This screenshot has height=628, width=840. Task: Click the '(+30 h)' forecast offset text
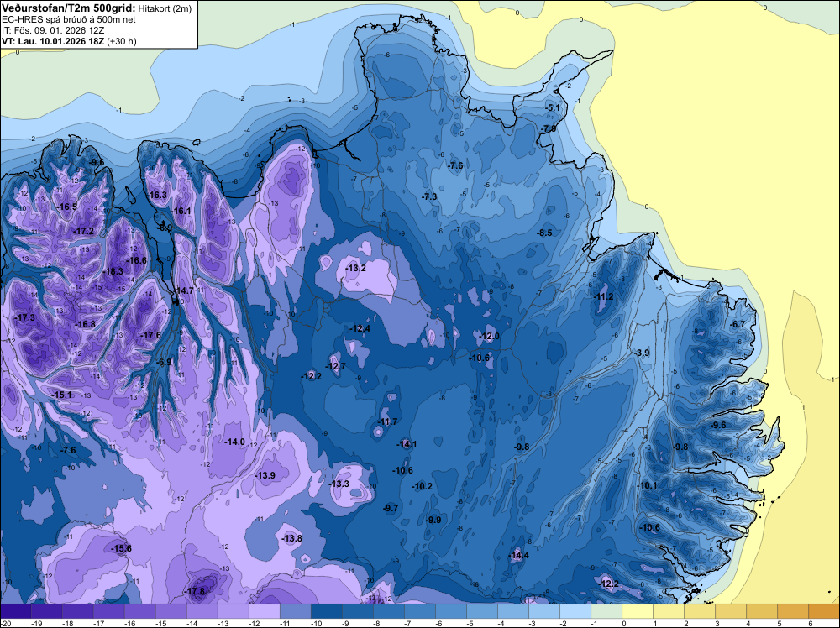[x=122, y=41]
